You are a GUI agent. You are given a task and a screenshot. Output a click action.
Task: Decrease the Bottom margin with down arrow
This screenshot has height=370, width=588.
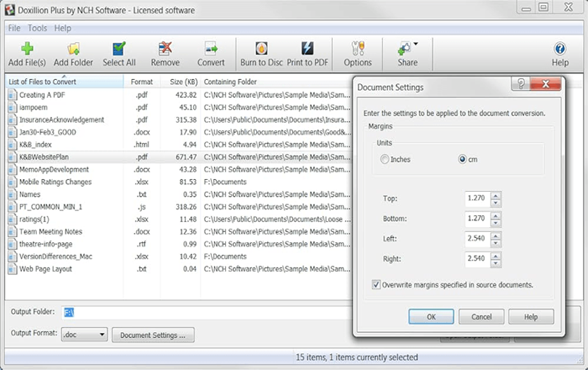tap(496, 223)
